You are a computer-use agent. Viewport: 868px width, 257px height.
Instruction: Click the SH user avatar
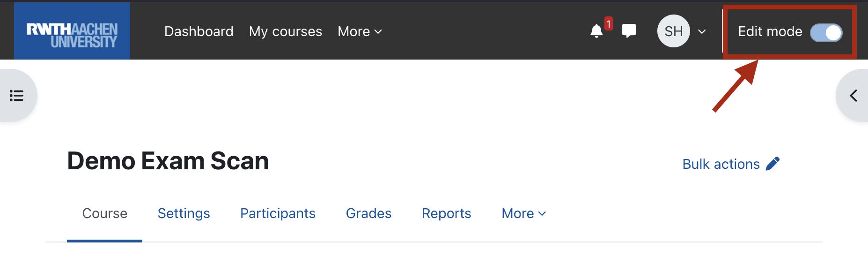coord(673,31)
